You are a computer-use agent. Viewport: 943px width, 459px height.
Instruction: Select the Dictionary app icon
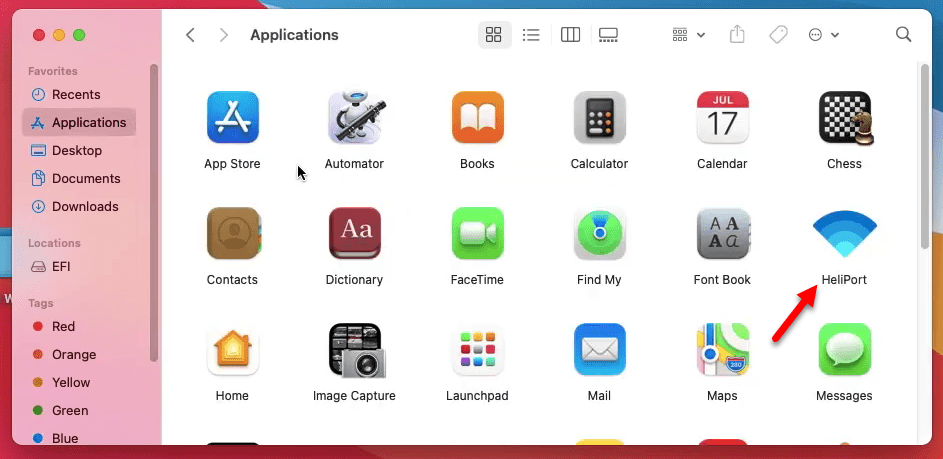[x=354, y=233]
